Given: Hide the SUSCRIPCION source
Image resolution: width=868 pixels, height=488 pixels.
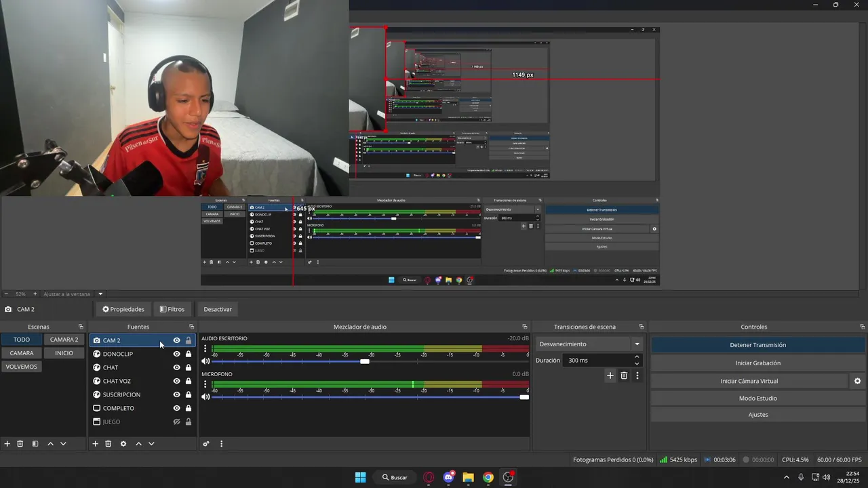Looking at the screenshot, I should pyautogui.click(x=177, y=394).
